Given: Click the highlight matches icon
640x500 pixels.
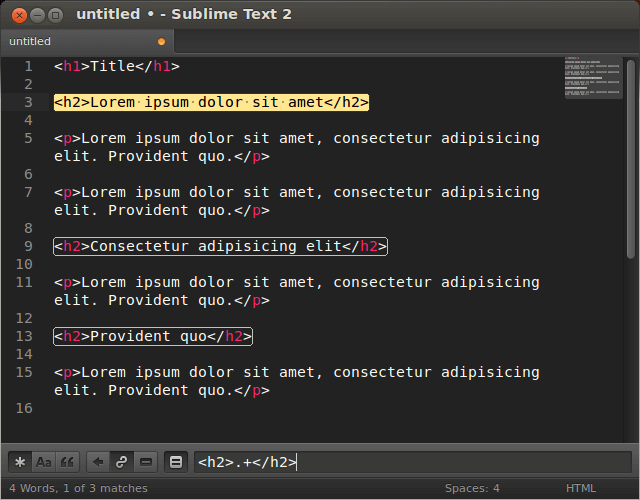Looking at the screenshot, I should click(175, 462).
